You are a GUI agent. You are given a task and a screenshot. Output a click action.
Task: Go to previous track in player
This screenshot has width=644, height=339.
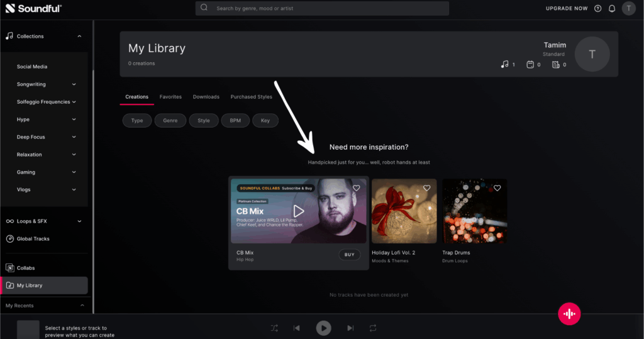point(297,328)
